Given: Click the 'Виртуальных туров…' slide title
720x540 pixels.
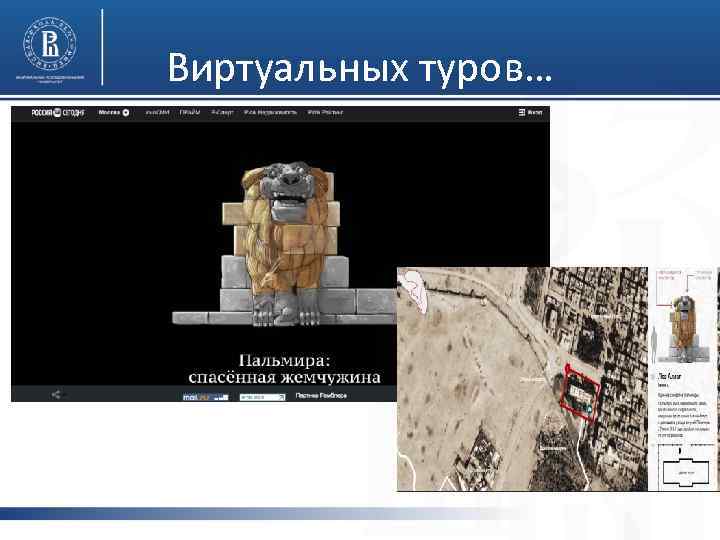Looking at the screenshot, I should [x=360, y=68].
